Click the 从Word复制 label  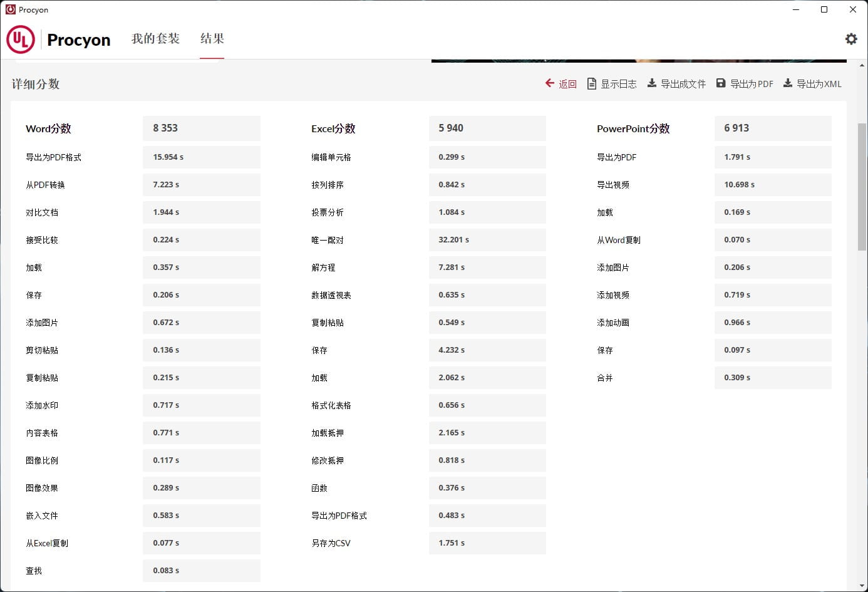[x=619, y=240]
